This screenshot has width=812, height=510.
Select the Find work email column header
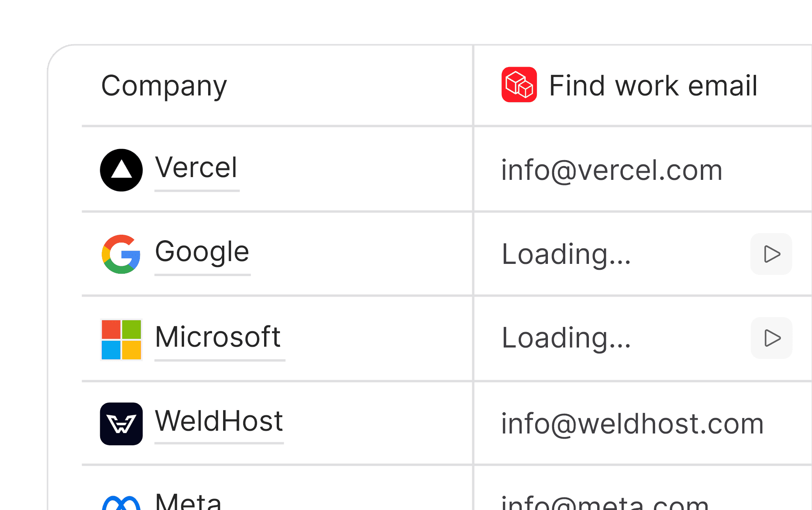point(653,86)
